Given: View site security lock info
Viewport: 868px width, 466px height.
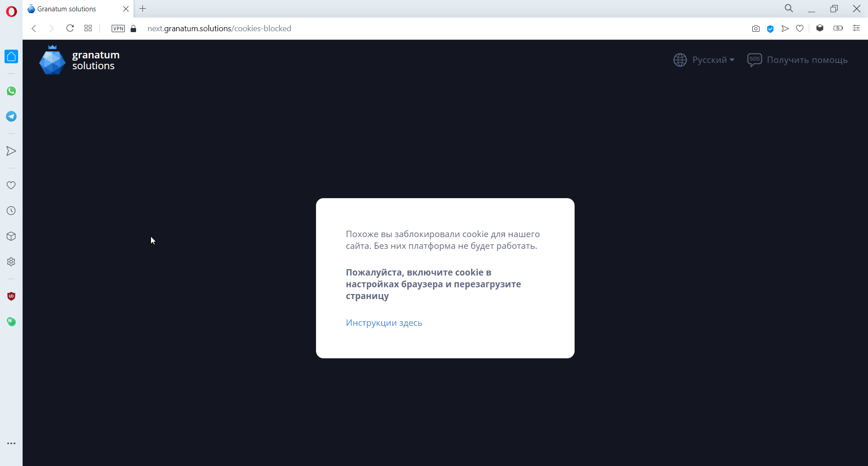Looking at the screenshot, I should (x=133, y=29).
